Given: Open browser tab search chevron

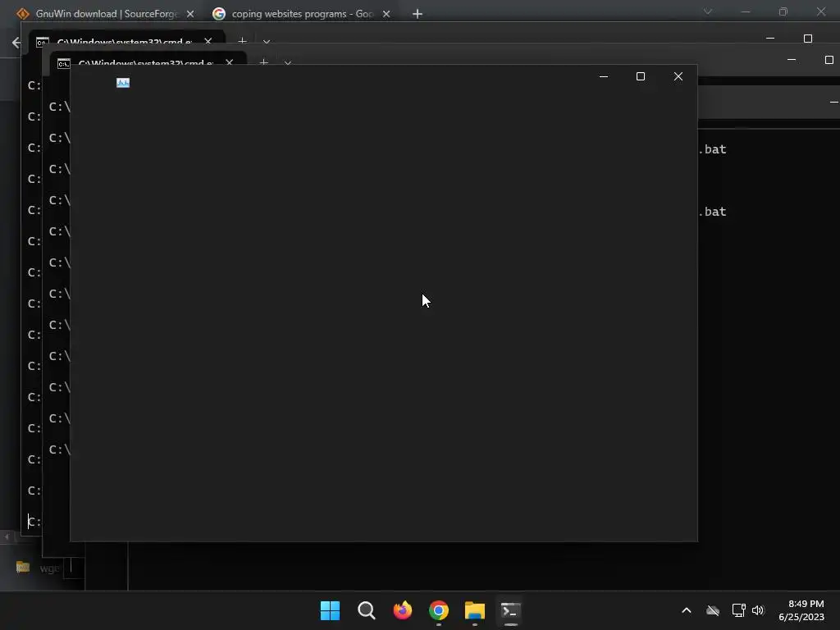Looking at the screenshot, I should coord(708,11).
